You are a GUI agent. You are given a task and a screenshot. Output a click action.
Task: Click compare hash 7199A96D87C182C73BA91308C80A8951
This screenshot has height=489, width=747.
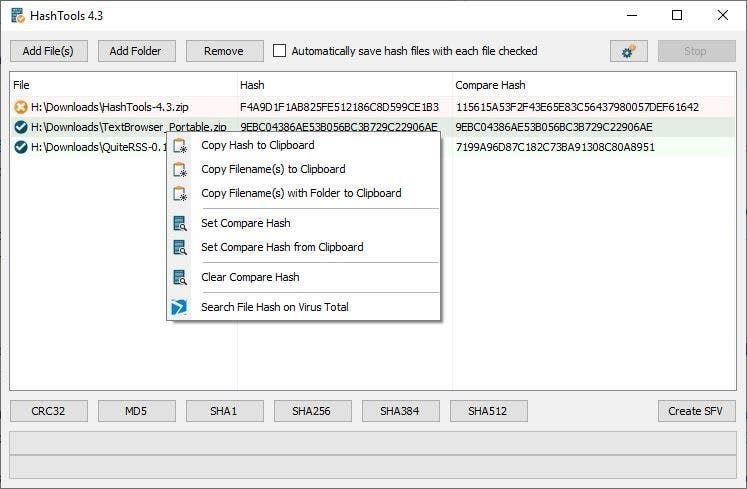click(555, 147)
